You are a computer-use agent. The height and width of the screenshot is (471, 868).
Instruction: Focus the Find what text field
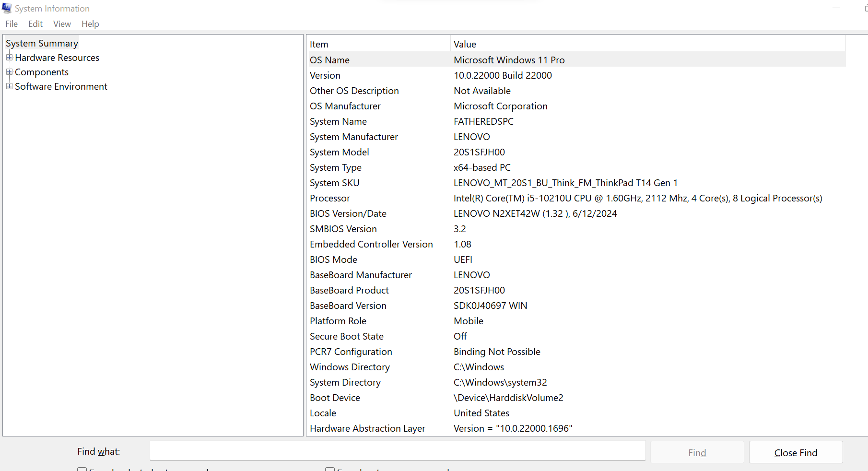(398, 451)
